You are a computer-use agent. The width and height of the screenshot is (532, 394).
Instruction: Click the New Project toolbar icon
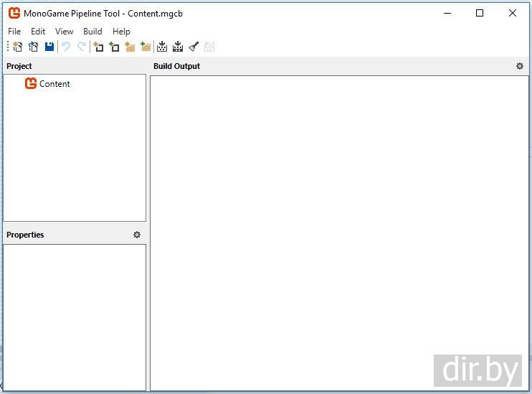(18, 47)
